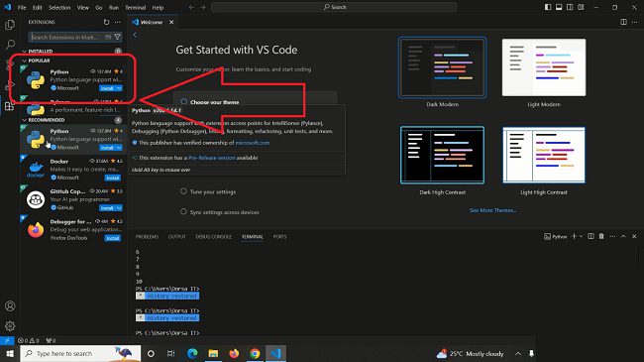Toggle the primary side bar
This screenshot has width=644, height=362.
[548, 7]
